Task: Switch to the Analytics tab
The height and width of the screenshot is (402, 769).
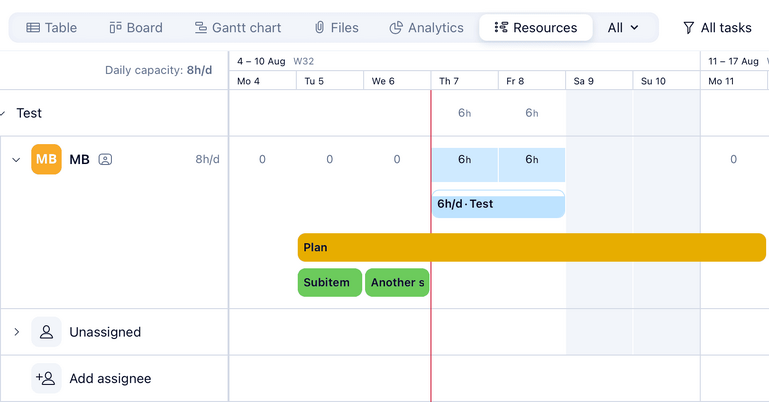Action: point(426,28)
